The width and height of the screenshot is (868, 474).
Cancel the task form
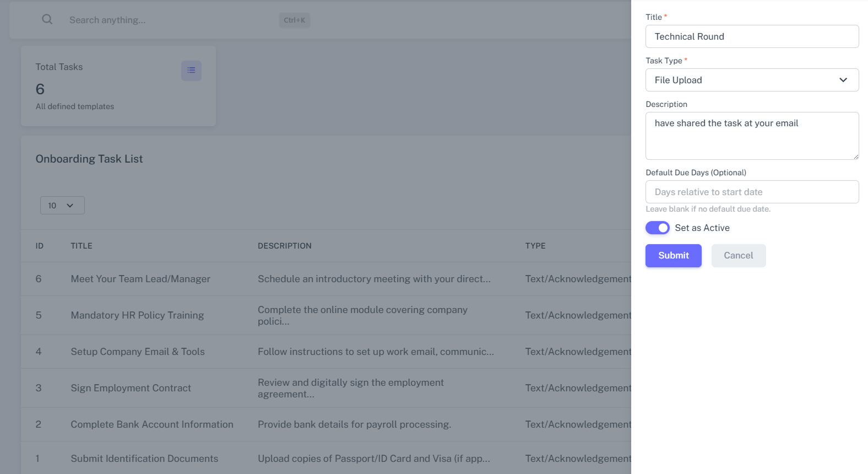738,256
